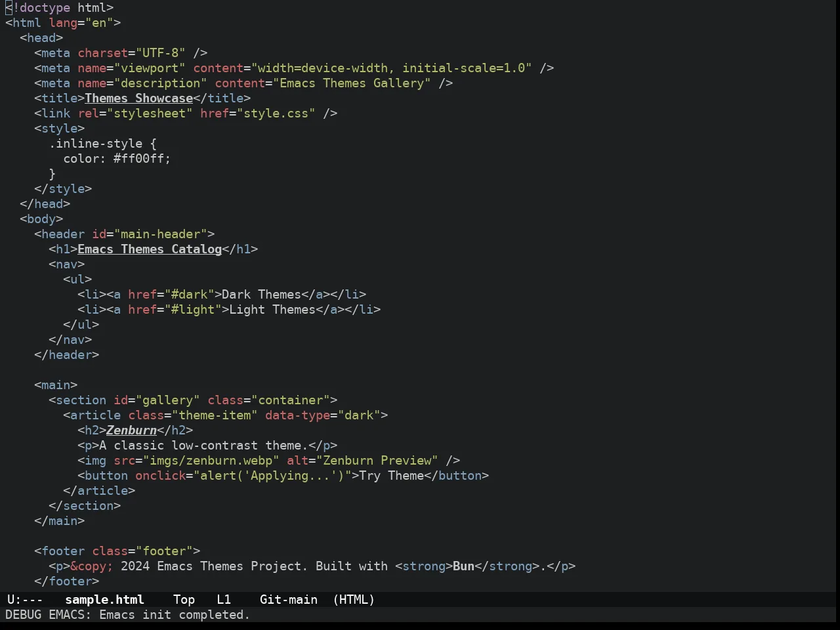Viewport: 840px width, 630px height.
Task: Click the class="container" attribute
Action: (x=269, y=400)
